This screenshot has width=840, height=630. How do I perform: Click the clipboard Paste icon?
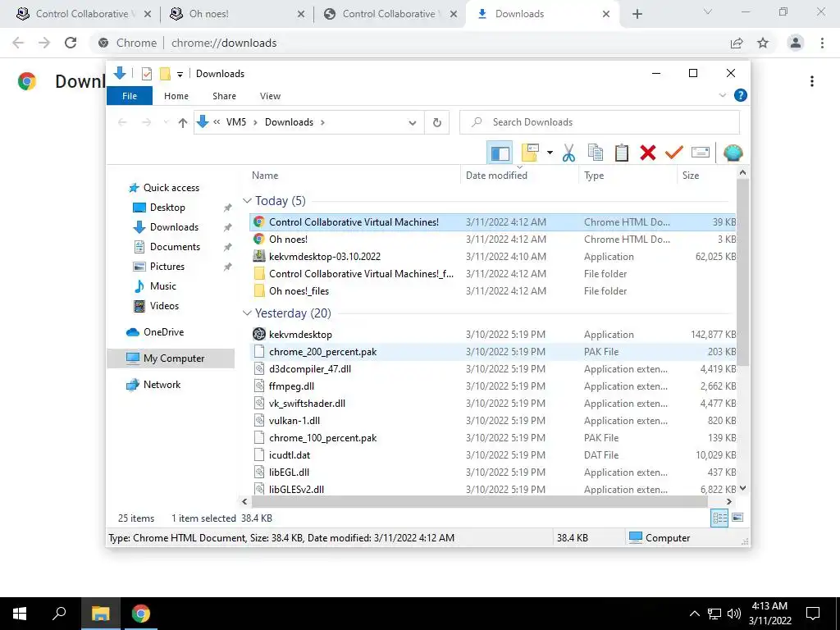point(622,153)
